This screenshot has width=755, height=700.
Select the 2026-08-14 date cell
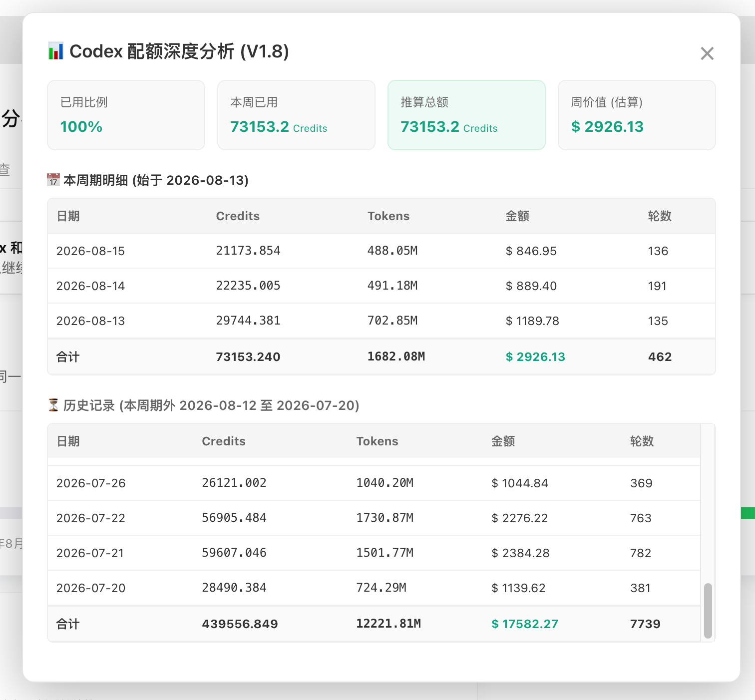tap(90, 286)
